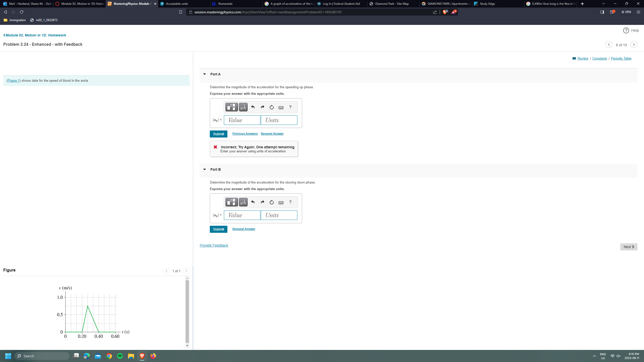Screen dimensions: 644x362
Task: Reset the Part A answer with the reset icon
Action: [x=271, y=107]
